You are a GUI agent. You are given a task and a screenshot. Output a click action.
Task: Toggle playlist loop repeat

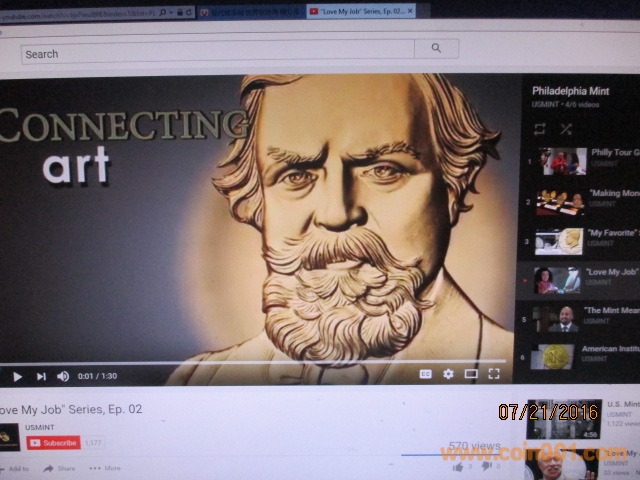click(x=540, y=129)
